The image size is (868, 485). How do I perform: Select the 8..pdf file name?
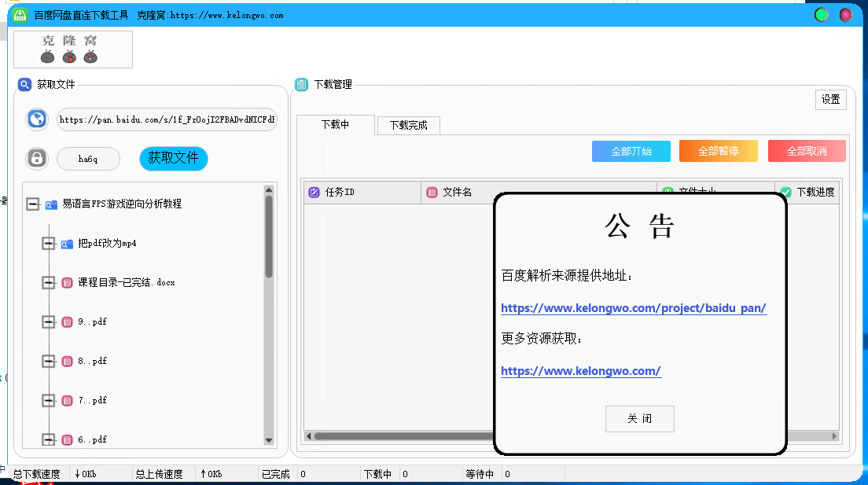point(93,361)
